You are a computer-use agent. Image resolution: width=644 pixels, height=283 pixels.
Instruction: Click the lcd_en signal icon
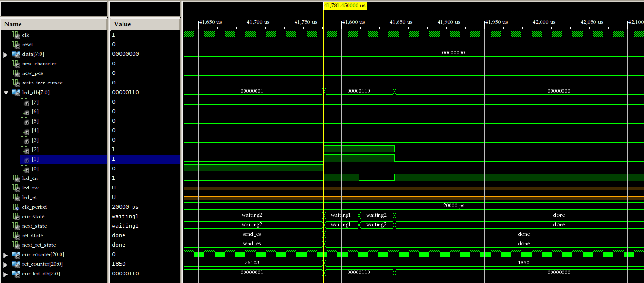15,178
